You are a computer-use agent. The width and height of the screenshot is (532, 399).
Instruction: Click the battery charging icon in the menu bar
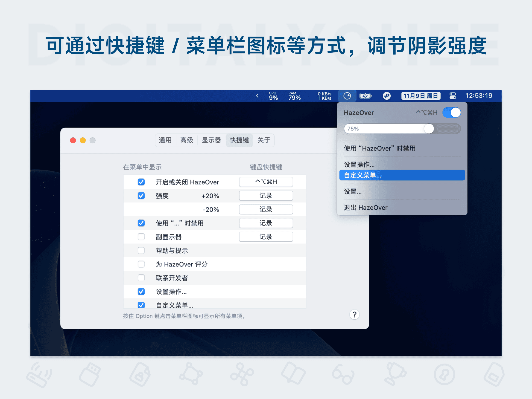[x=365, y=96]
